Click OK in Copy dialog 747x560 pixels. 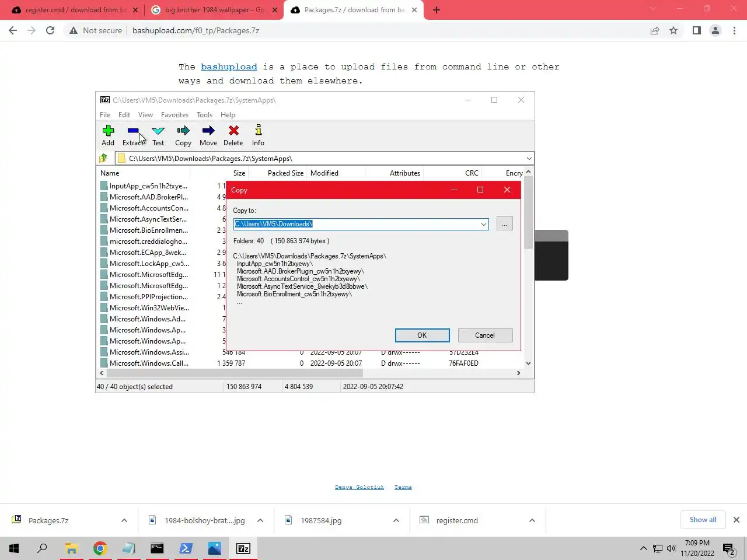422,335
